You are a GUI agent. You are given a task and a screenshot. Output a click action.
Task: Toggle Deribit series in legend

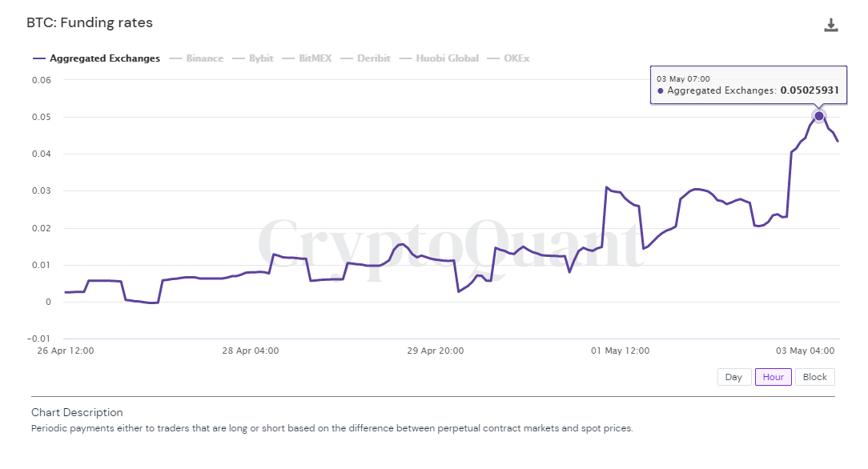373,58
